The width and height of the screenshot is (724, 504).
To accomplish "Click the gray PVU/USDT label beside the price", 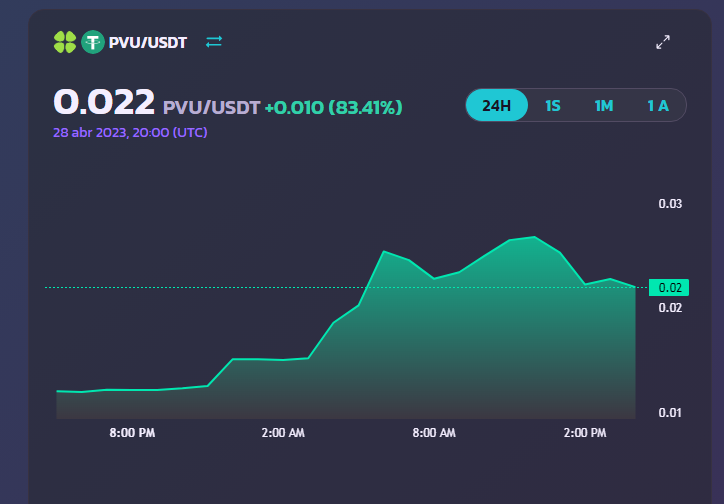I will [211, 108].
